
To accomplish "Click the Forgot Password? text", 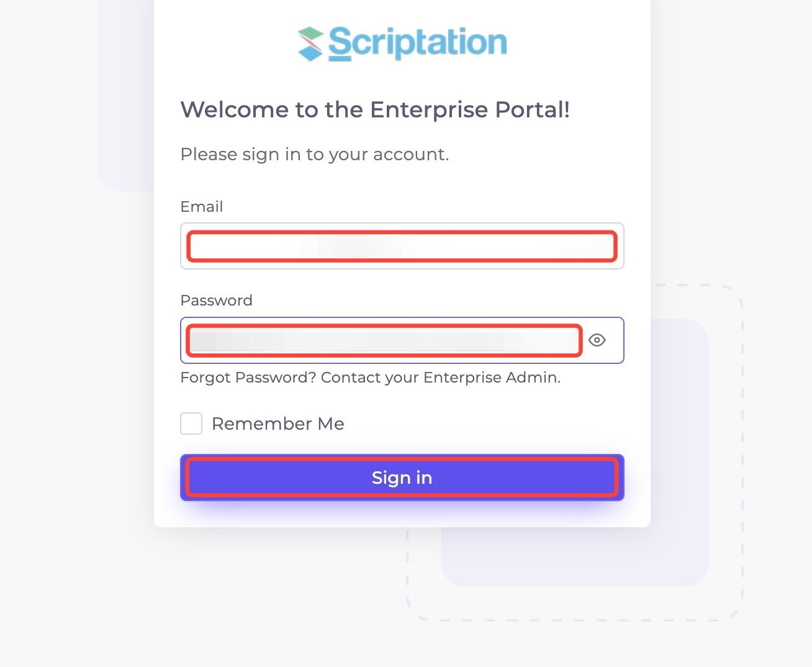I will pos(248,378).
